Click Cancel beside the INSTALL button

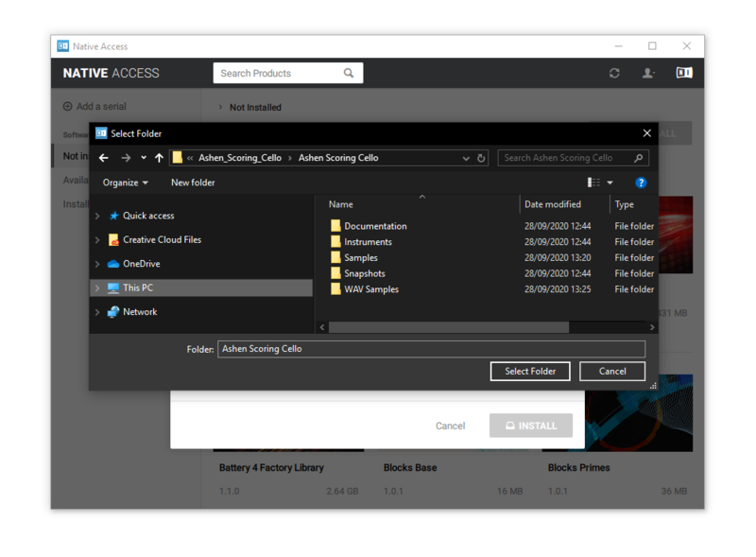point(451,426)
